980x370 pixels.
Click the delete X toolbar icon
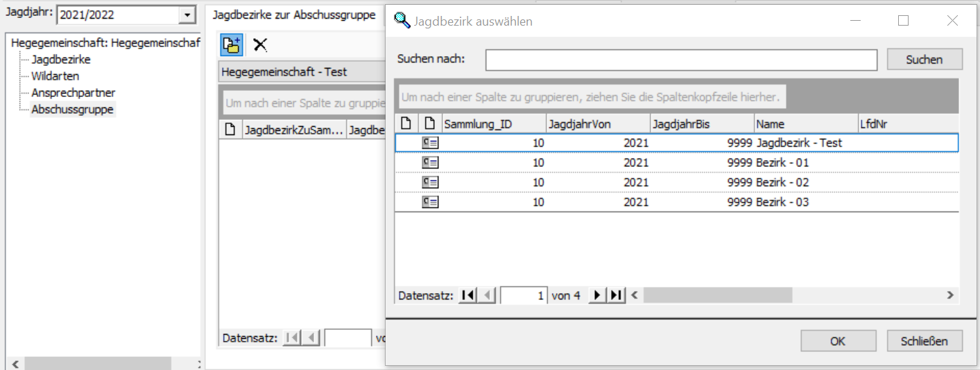[260, 45]
